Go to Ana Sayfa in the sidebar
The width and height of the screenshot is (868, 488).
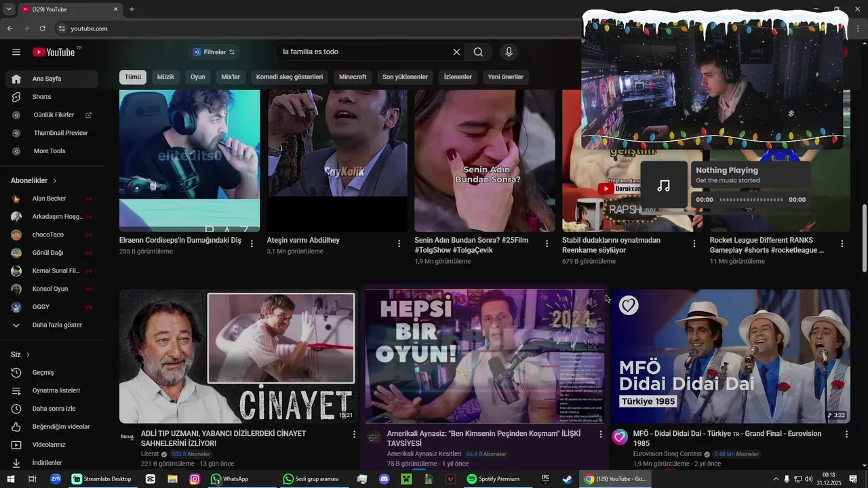click(52, 79)
